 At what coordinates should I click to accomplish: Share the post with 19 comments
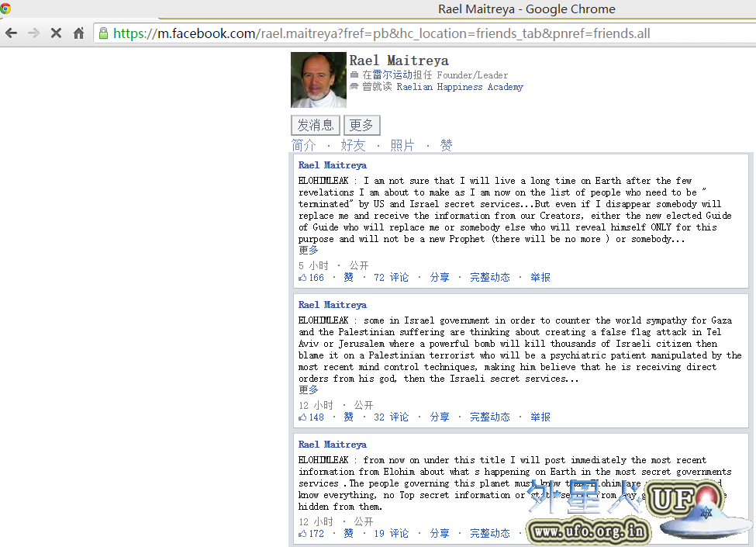[x=439, y=534]
